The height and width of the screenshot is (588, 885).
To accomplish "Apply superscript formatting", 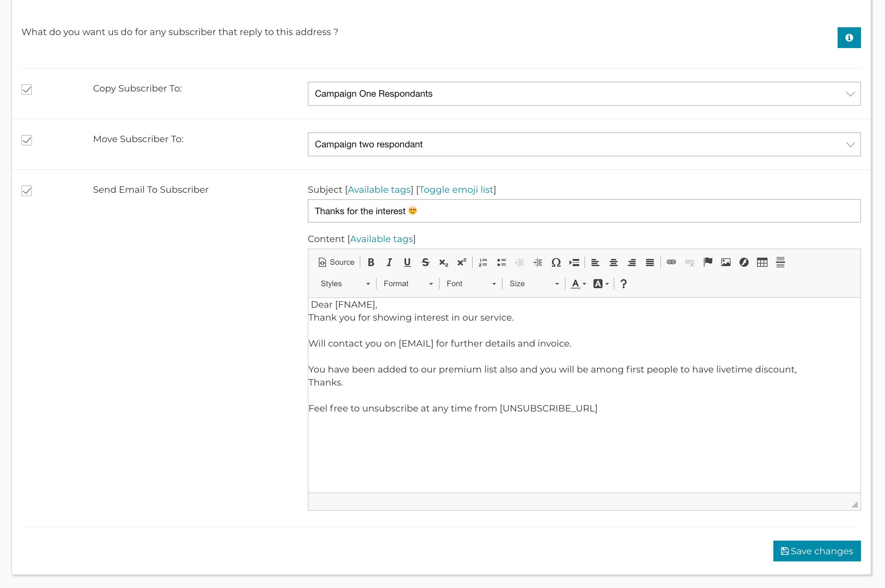I will (461, 262).
